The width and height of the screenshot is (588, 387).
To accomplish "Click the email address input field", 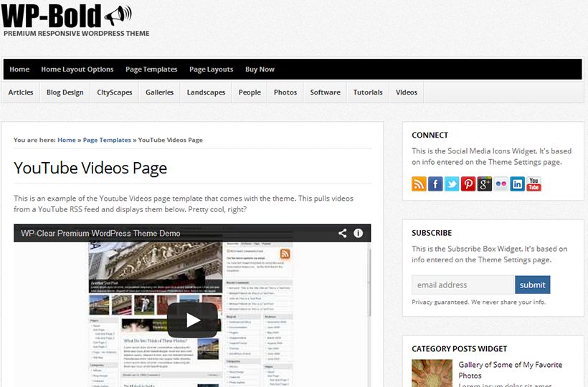I will 463,285.
